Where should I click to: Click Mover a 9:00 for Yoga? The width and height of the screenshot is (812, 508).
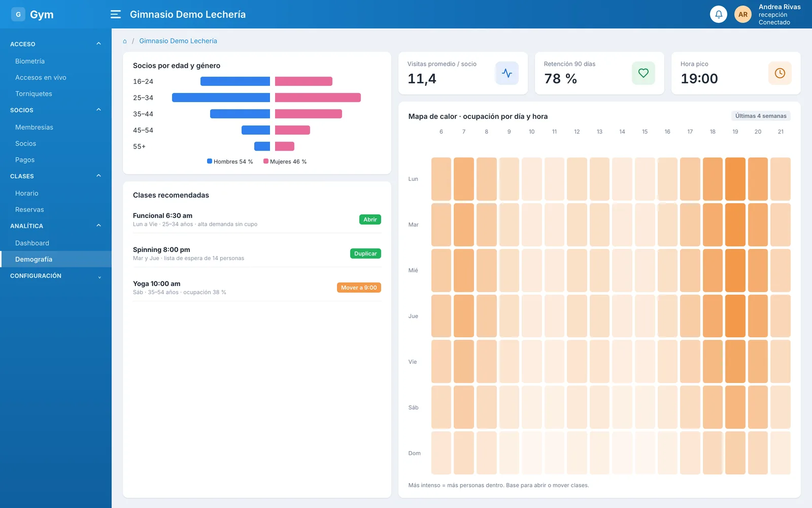(359, 288)
